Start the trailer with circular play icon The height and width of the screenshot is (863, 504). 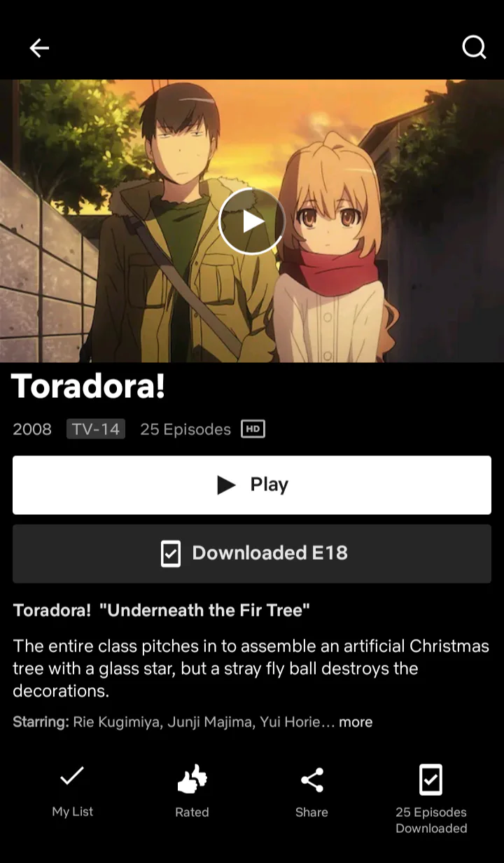tap(252, 221)
